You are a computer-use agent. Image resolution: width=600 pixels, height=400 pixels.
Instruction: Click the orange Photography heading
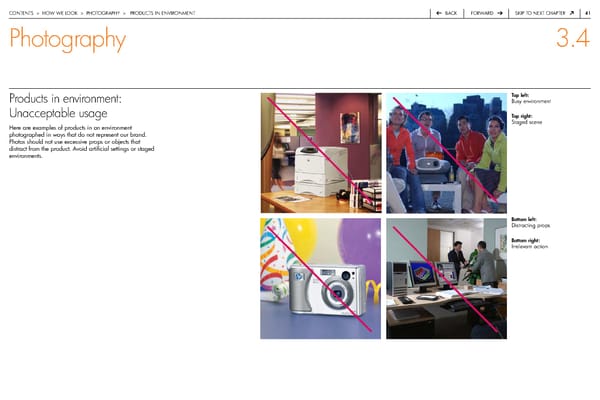(x=67, y=40)
